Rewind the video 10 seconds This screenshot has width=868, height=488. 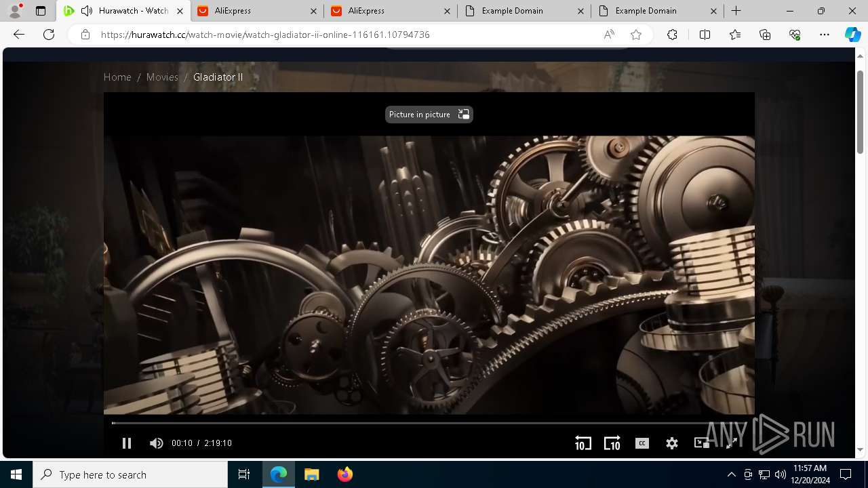(x=583, y=443)
